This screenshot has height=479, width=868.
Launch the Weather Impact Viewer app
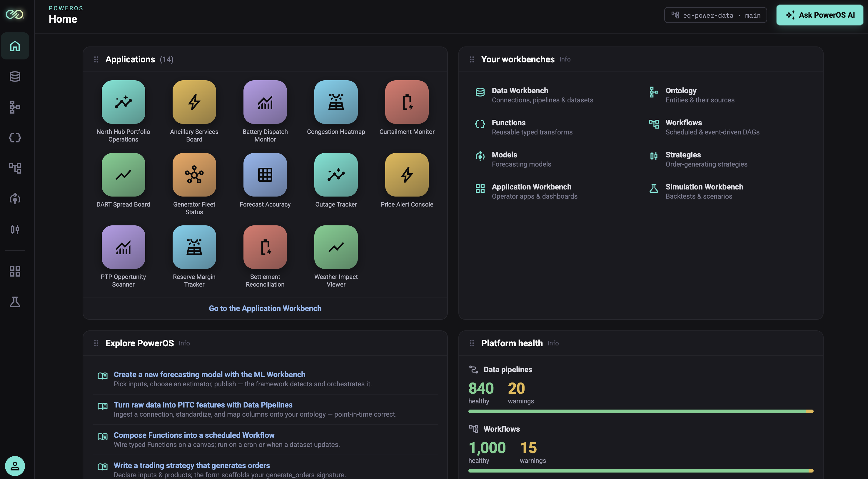[x=336, y=247]
